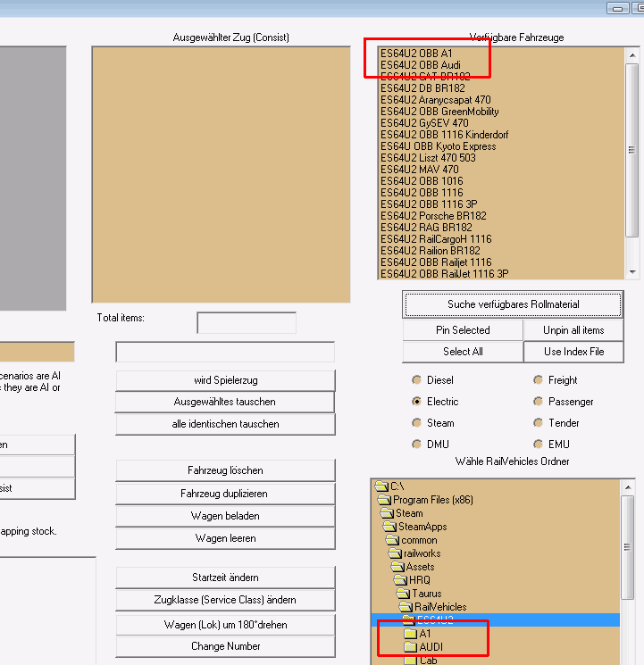This screenshot has height=665, width=644.
Task: Click the Fahrzeug löschen button
Action: [x=225, y=470]
